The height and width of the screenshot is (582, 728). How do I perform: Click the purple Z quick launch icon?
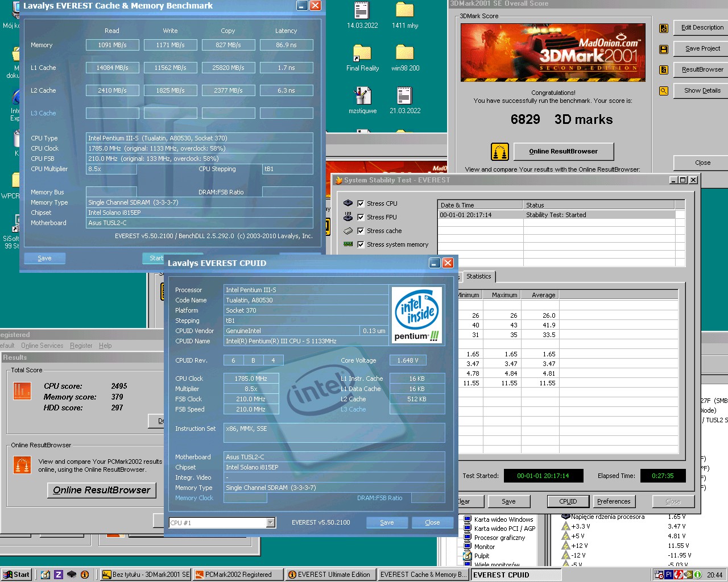point(58,575)
